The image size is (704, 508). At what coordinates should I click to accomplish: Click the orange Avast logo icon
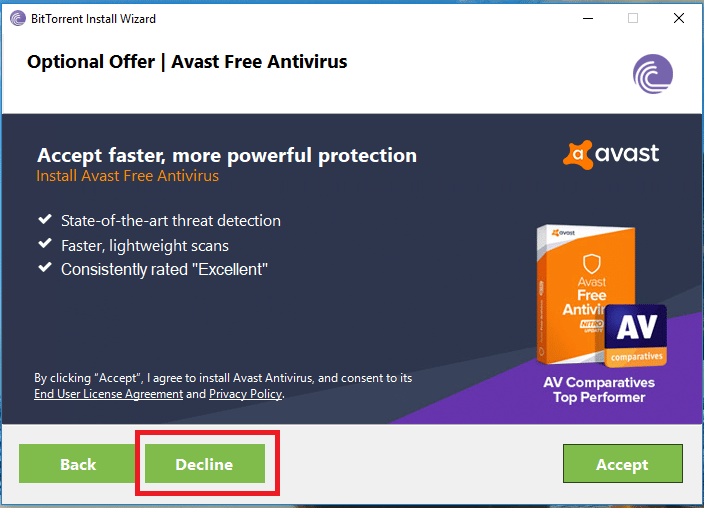pos(578,155)
